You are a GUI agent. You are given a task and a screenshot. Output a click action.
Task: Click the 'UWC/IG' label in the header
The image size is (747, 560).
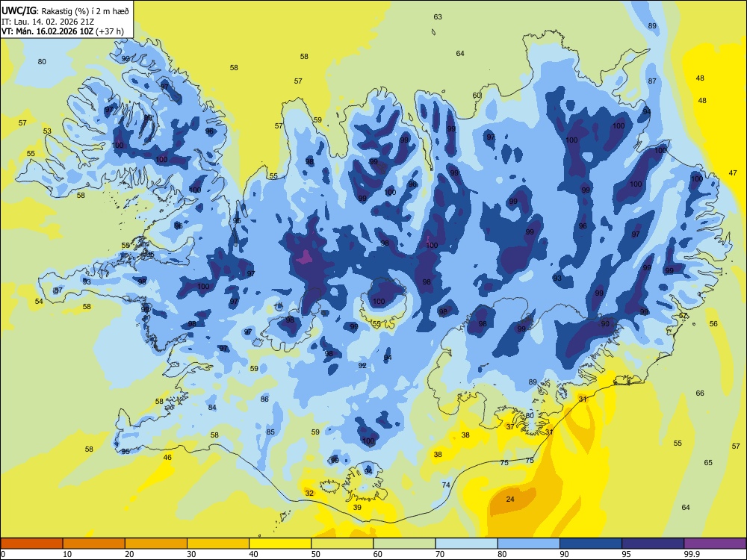pos(19,11)
